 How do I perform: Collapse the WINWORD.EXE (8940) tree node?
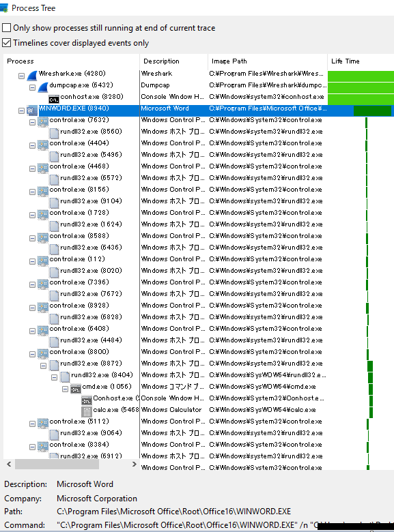coord(21,110)
